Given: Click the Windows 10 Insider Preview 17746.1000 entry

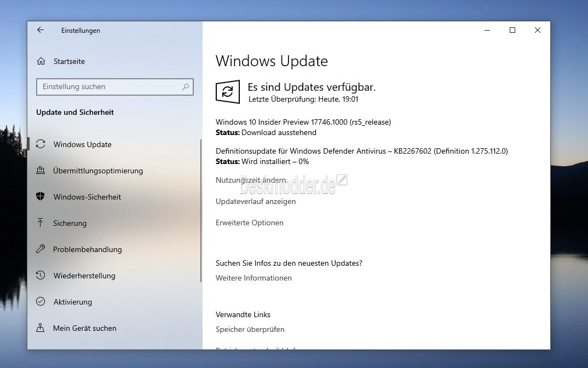Looking at the screenshot, I should [x=303, y=122].
